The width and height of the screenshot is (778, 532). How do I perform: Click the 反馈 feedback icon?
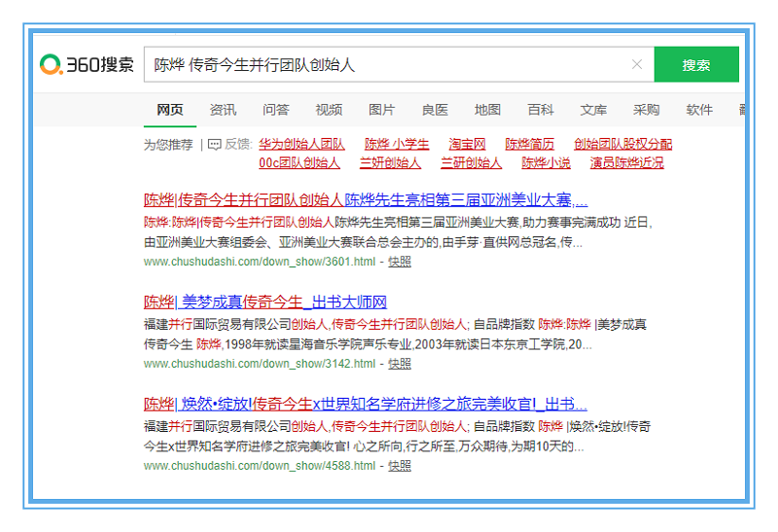coord(215,144)
